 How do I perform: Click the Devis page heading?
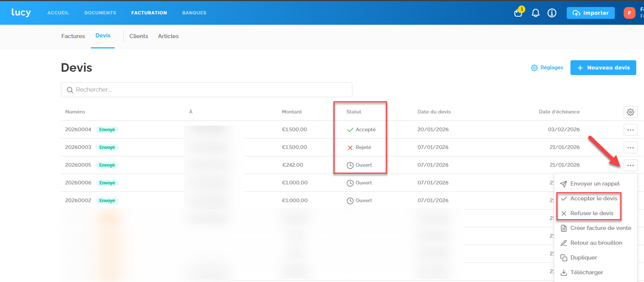[77, 68]
